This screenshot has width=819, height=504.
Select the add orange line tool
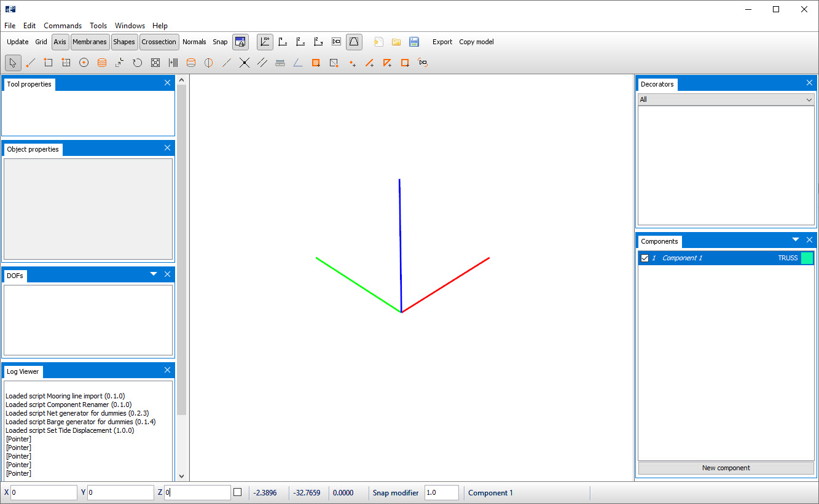[370, 63]
